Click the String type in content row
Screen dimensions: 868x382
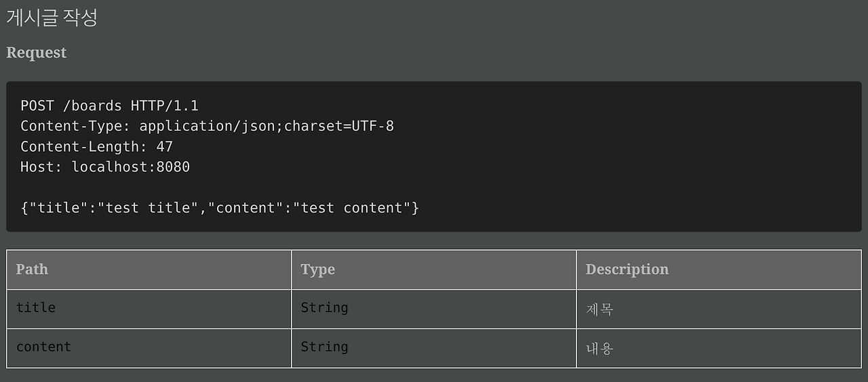pyautogui.click(x=324, y=347)
